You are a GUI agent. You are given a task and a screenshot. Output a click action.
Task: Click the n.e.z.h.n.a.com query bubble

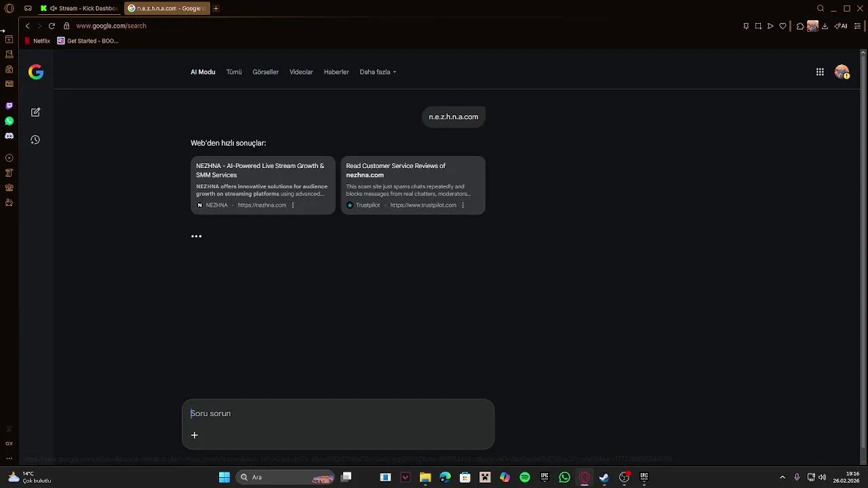[x=454, y=117]
